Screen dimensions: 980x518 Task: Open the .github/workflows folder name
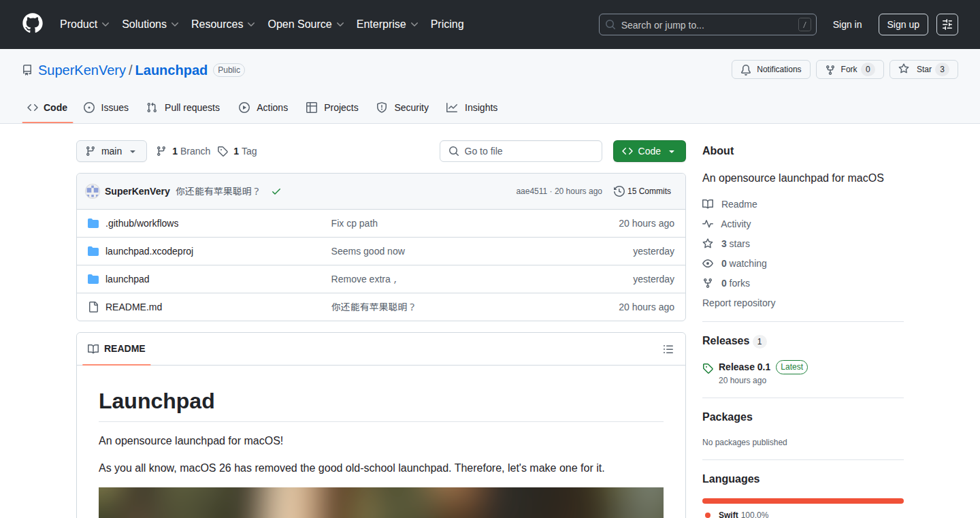[x=142, y=223]
